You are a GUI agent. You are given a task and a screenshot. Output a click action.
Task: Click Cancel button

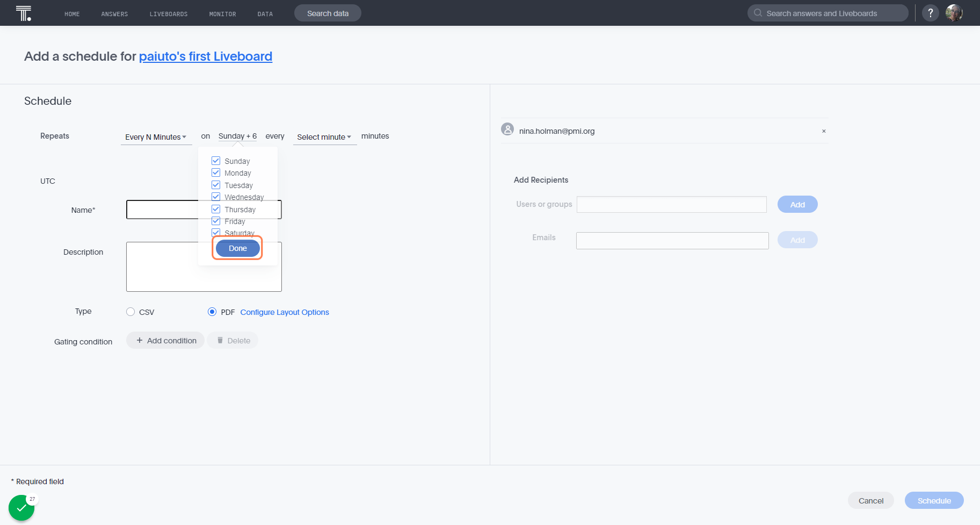click(x=871, y=500)
